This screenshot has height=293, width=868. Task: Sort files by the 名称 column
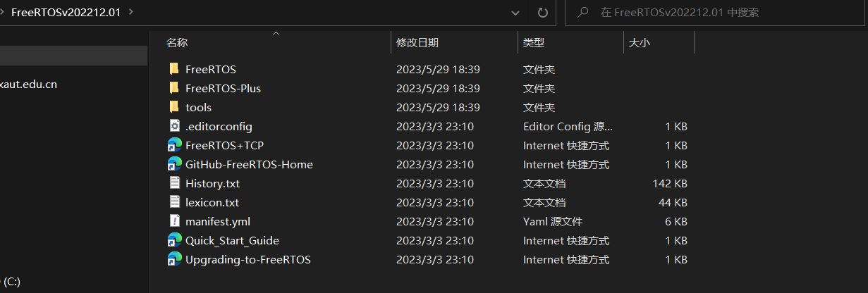(x=177, y=43)
